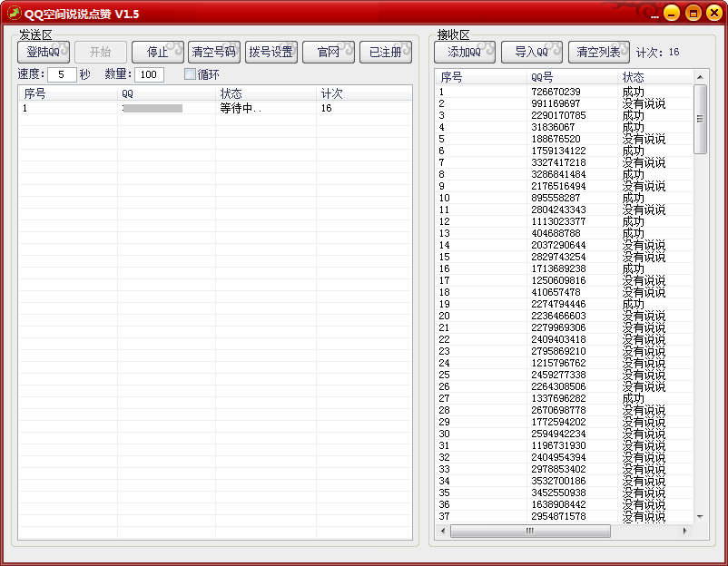Toggle the 循环 loop checkbox
The width and height of the screenshot is (728, 566).
pyautogui.click(x=190, y=74)
